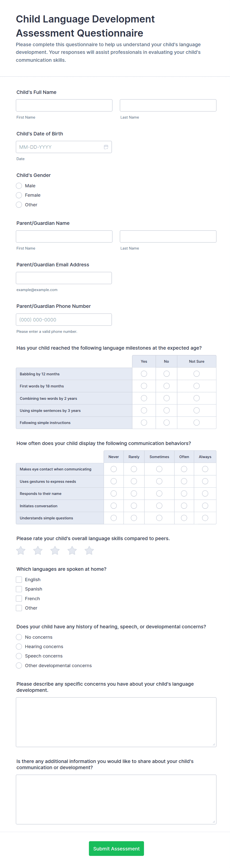Rate five stars for language skills

[x=89, y=550]
